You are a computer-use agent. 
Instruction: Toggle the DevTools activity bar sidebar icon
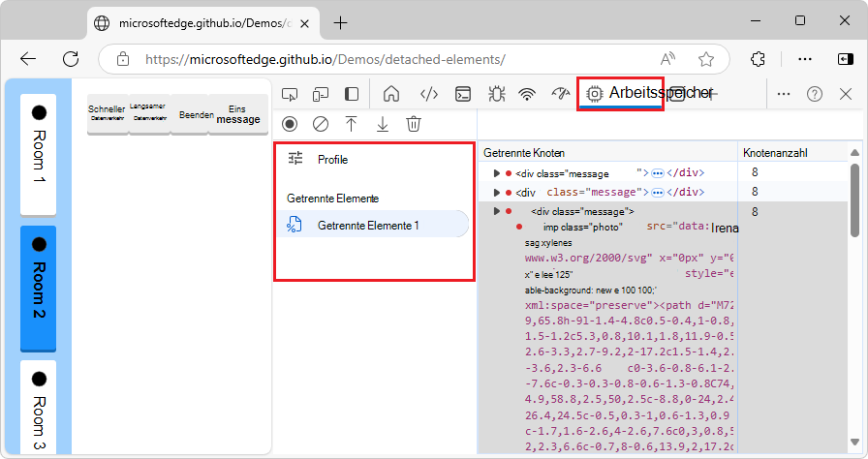pos(352,94)
